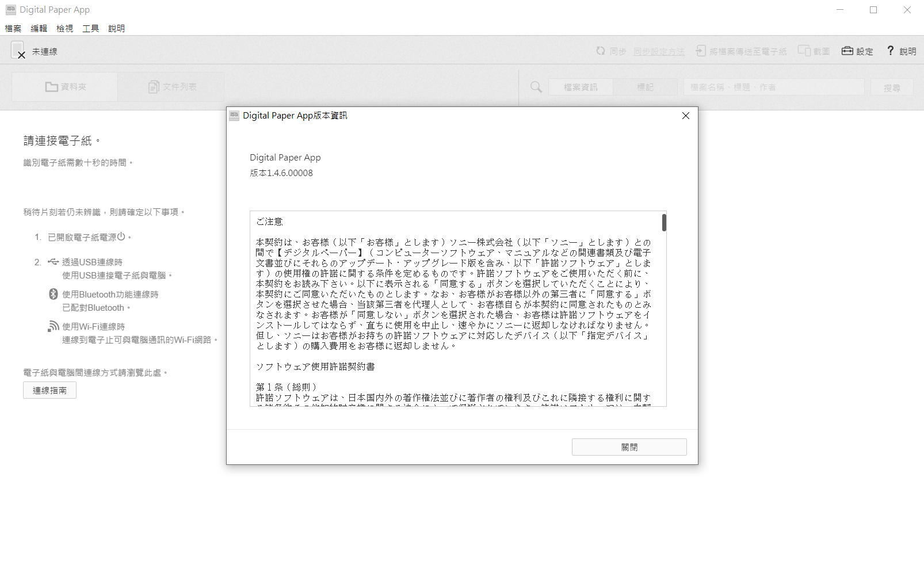The image size is (924, 569).
Task: Click the Bluetooth connection icon
Action: 53,294
